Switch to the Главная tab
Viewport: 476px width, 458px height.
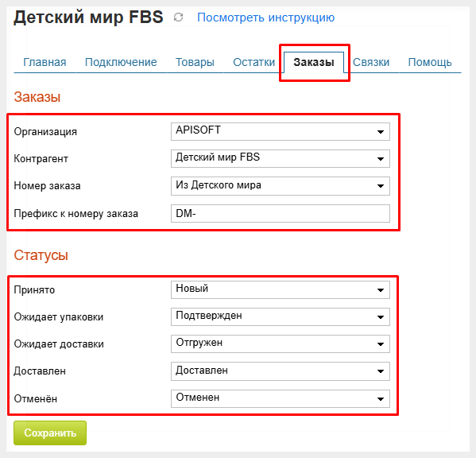[45, 62]
